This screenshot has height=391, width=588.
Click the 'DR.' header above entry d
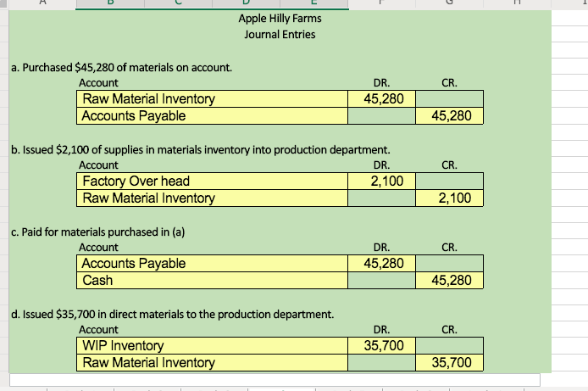pyautogui.click(x=382, y=329)
